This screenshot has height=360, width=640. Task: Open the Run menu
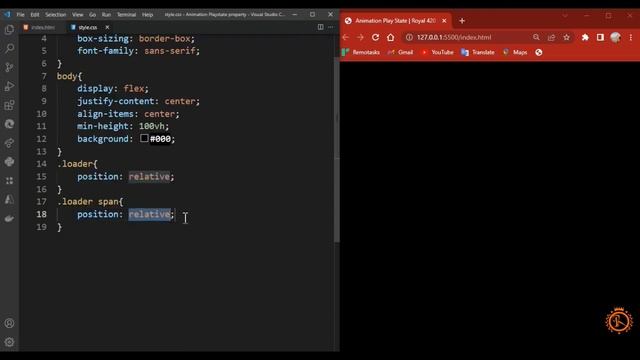coord(106,14)
